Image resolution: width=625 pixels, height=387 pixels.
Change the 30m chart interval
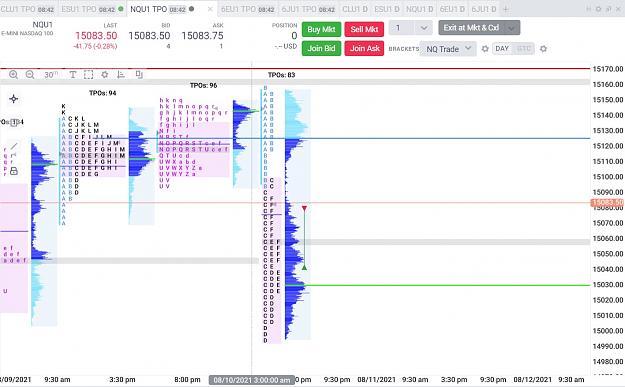point(51,75)
